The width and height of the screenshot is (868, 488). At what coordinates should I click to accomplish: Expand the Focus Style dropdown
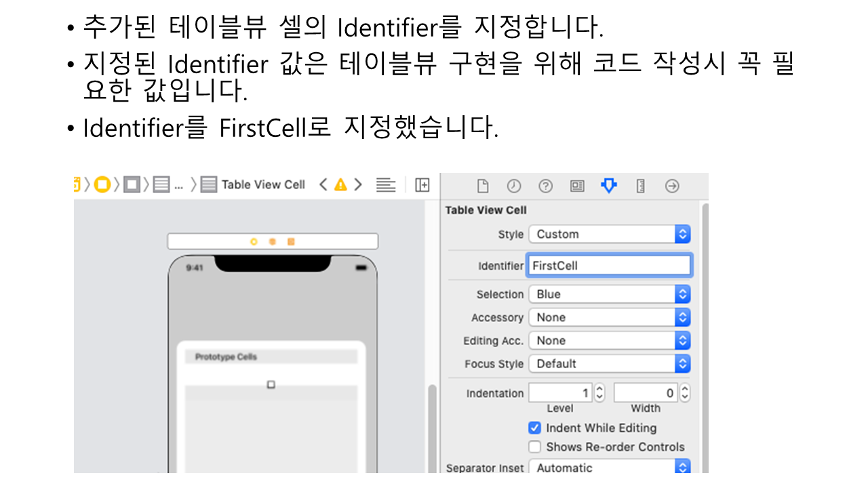point(609,363)
